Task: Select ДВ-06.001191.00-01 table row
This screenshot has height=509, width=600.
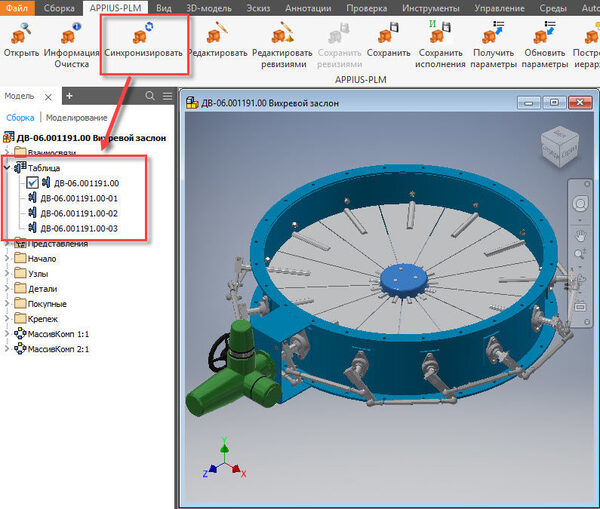Action: click(73, 198)
